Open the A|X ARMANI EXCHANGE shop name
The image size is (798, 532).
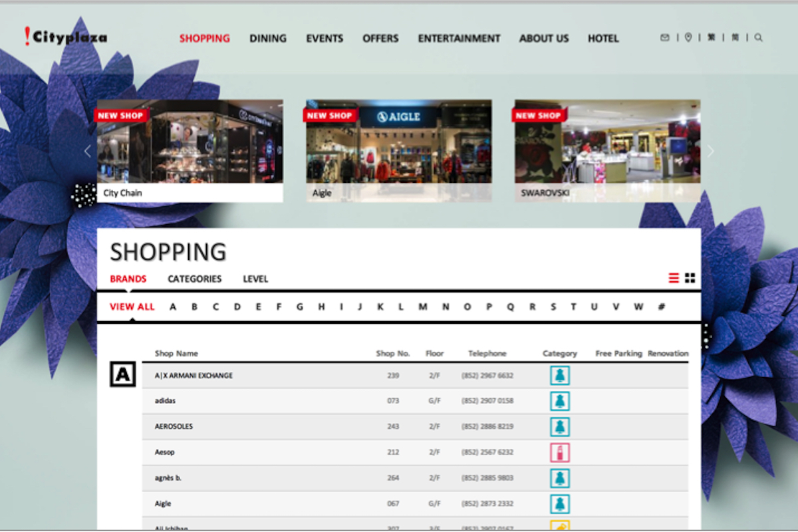click(x=194, y=376)
